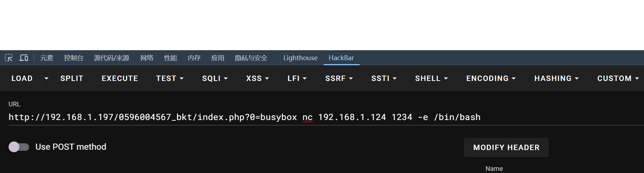Click the Name header field label
644x173 pixels.
pos(494,169)
